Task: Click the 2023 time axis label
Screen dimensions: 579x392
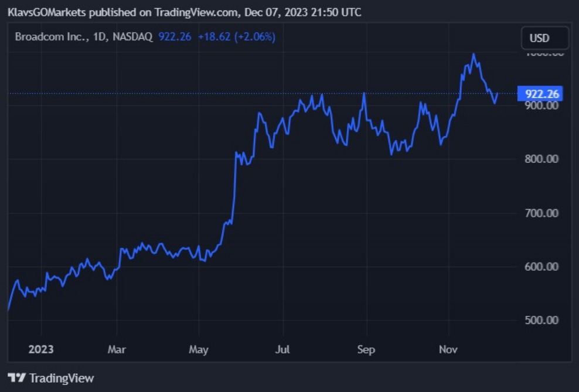Action: (x=41, y=349)
